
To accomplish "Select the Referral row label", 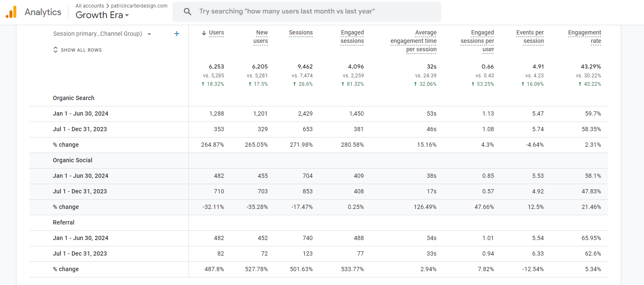I will pyautogui.click(x=63, y=222).
